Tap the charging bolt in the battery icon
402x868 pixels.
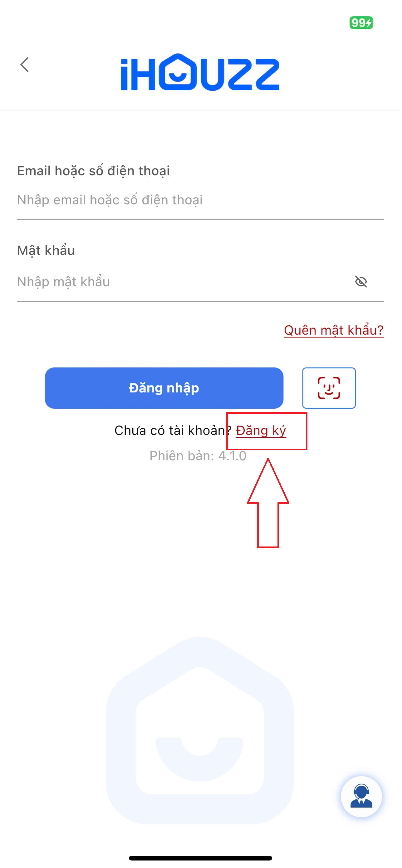pos(370,23)
